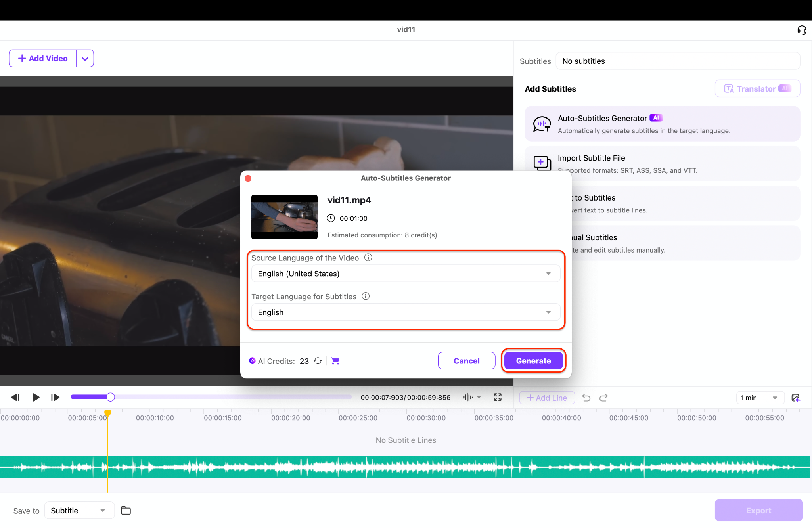Play the video preview
812x528 pixels.
(x=36, y=397)
